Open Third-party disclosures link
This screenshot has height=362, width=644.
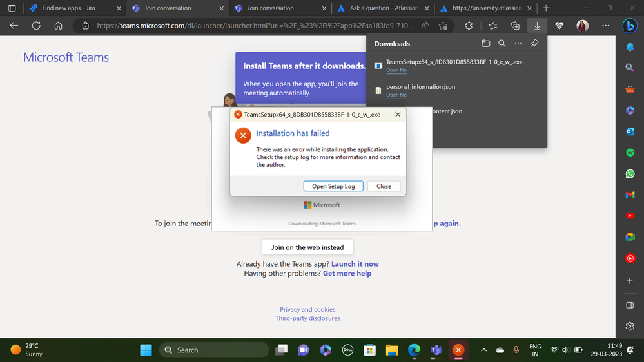click(307, 318)
